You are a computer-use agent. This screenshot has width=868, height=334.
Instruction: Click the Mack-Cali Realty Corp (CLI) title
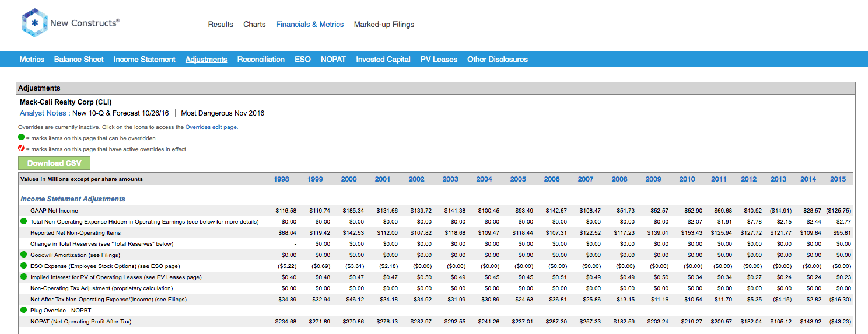(x=65, y=102)
